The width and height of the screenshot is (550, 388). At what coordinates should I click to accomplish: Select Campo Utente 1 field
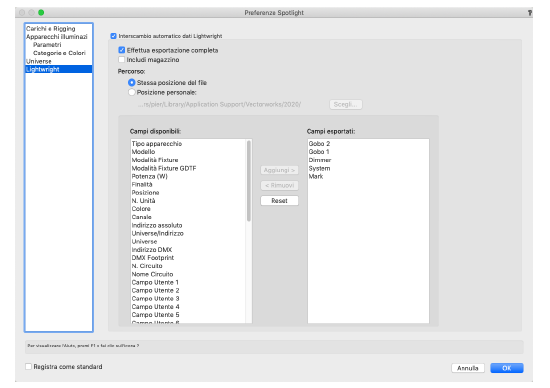pos(188,282)
